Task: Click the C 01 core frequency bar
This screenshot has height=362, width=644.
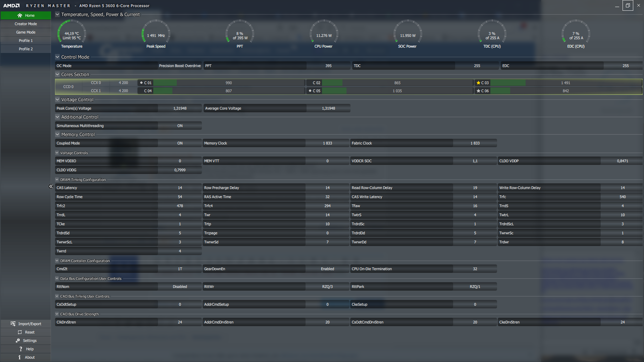Action: coord(229,83)
